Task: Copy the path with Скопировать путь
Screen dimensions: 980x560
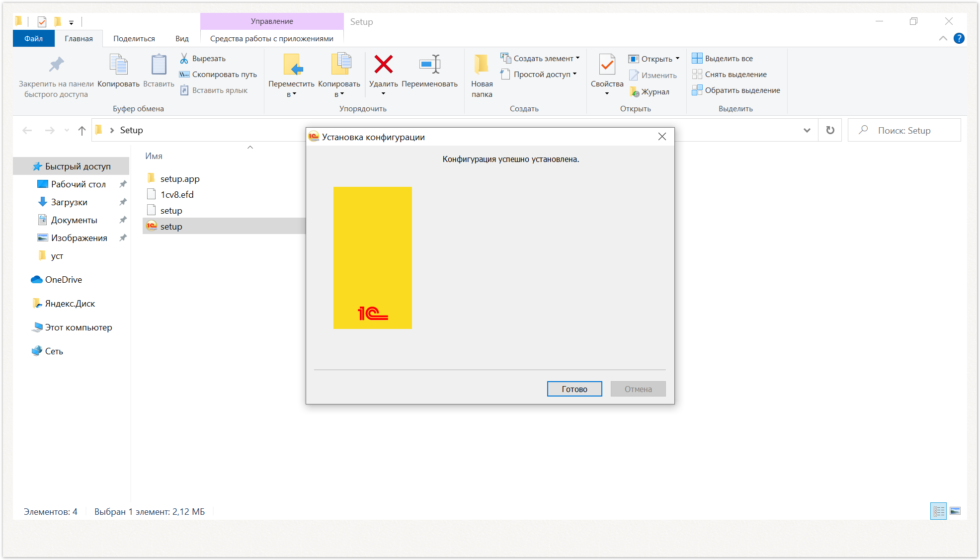Action: click(218, 75)
